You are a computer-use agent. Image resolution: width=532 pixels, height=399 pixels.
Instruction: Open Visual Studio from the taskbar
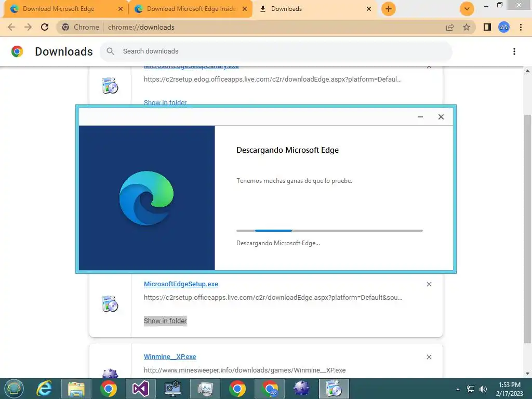tap(141, 389)
